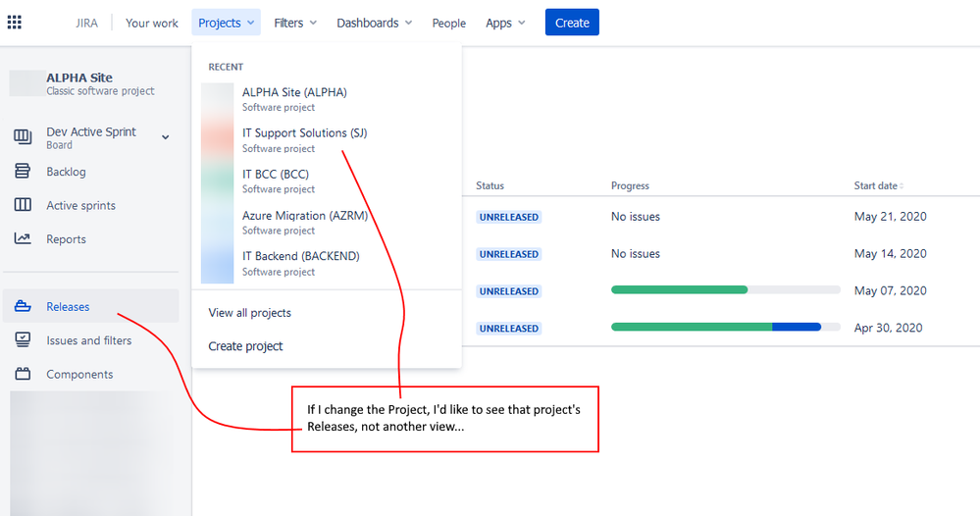
Task: Click No issues for May 21, 2020
Action: click(636, 217)
